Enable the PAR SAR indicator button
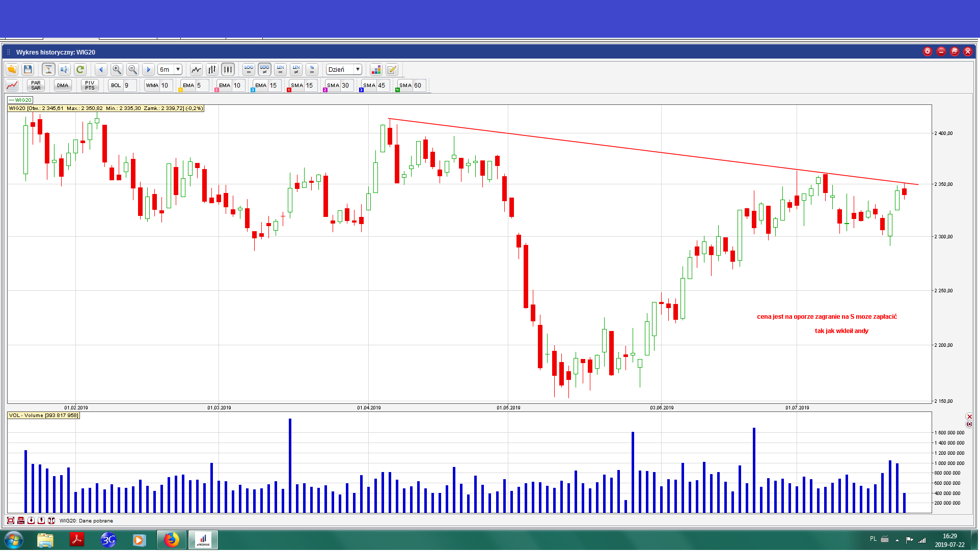Viewport: 980px width, 552px height. [x=36, y=86]
